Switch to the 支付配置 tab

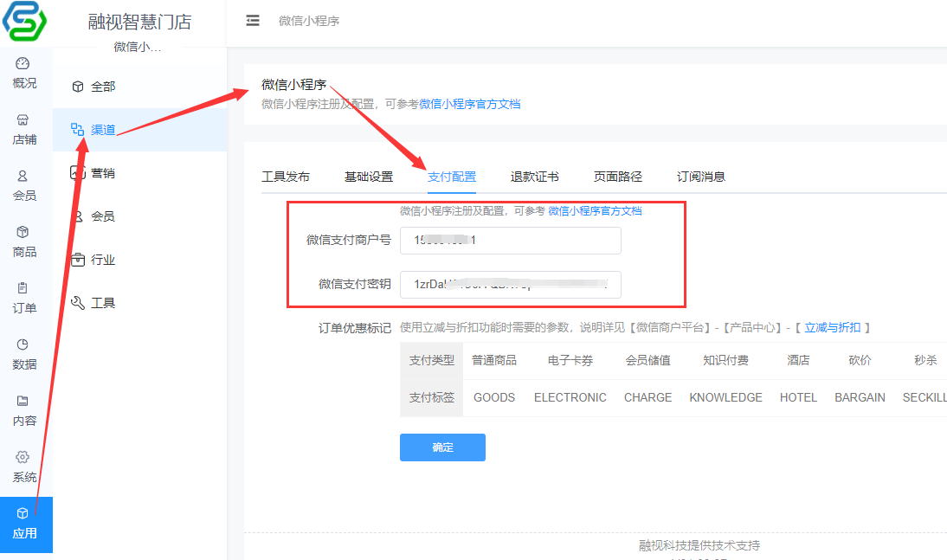pos(452,177)
